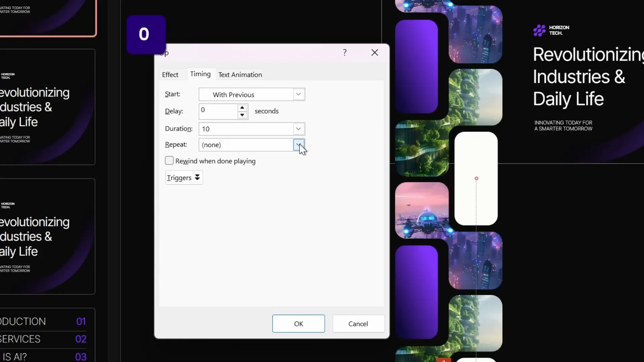Select the Timing tab
The height and width of the screenshot is (362, 644).
point(200,74)
